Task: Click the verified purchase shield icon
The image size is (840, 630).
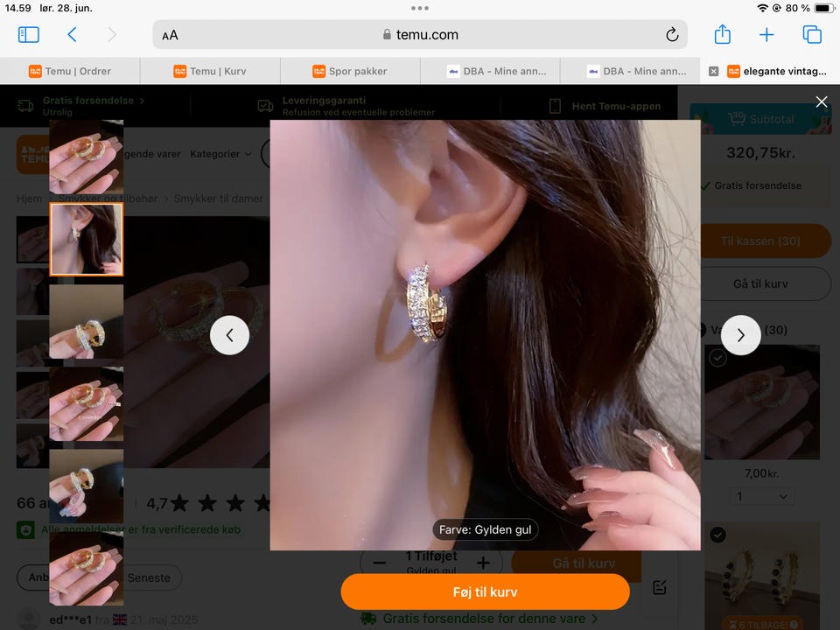Action: (x=25, y=530)
